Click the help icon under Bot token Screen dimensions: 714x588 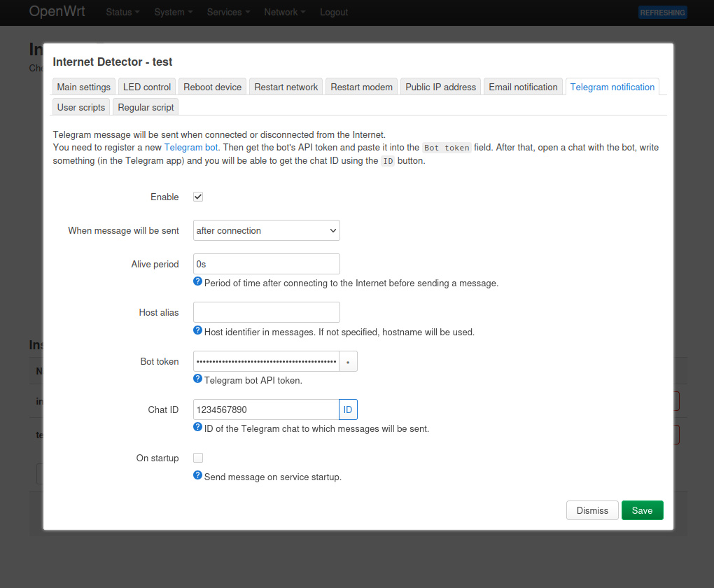pyautogui.click(x=198, y=379)
